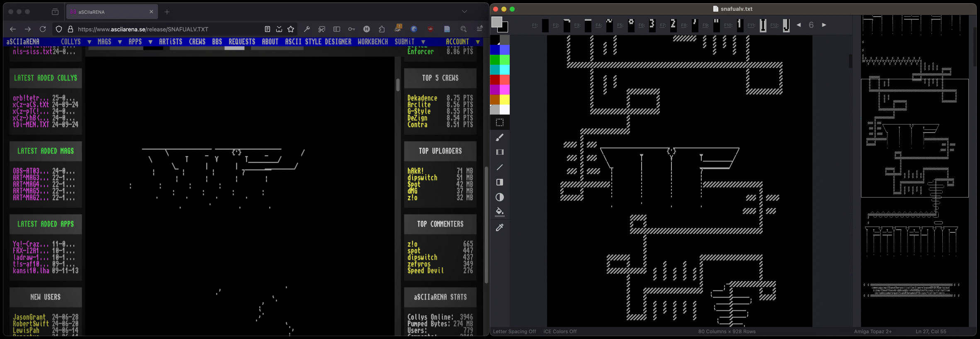Open new user JasonGrant
Viewport: 980px width, 339px height.
pyautogui.click(x=29, y=317)
